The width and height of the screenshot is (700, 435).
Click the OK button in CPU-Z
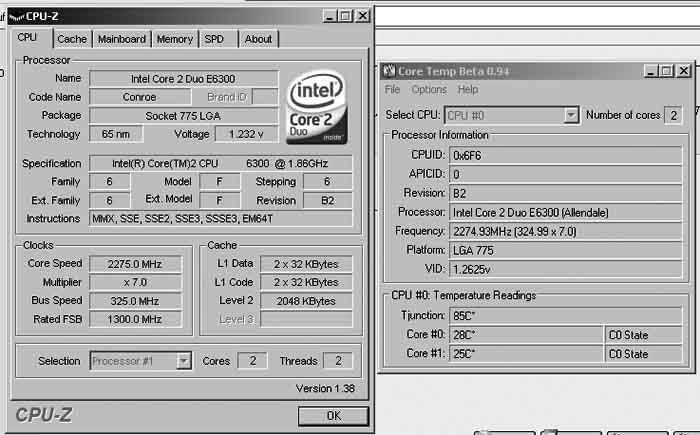coord(333,416)
